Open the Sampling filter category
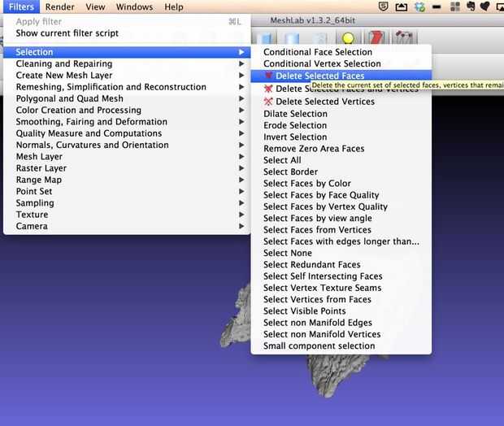The width and height of the screenshot is (504, 426). pyautogui.click(x=127, y=203)
